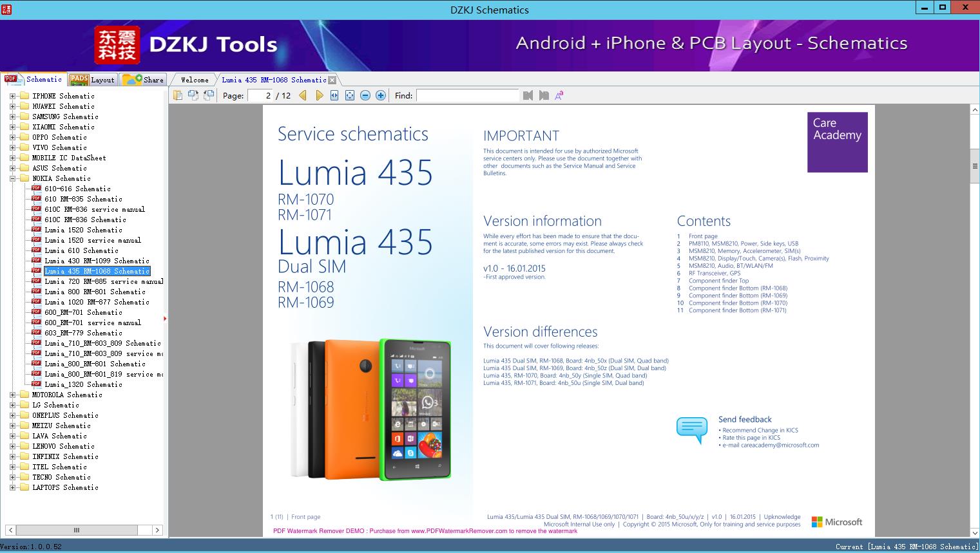Expand the INFINIX Schematic folder

point(12,456)
